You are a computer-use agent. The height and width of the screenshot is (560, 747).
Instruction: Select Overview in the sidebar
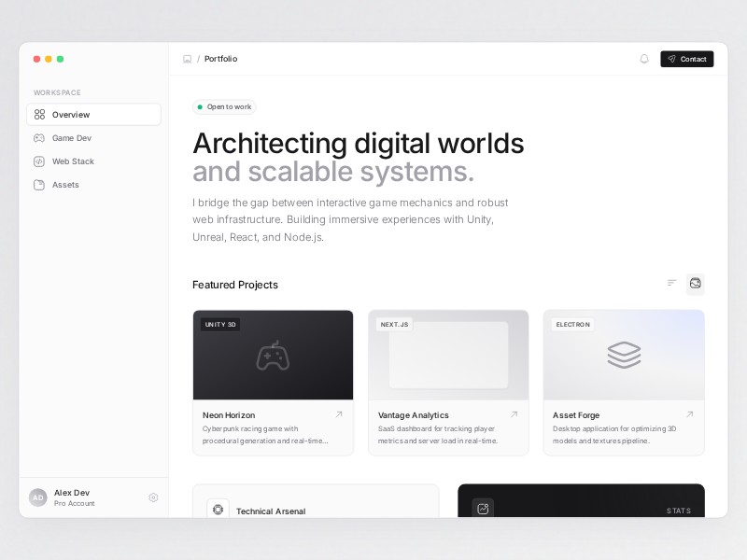click(93, 115)
